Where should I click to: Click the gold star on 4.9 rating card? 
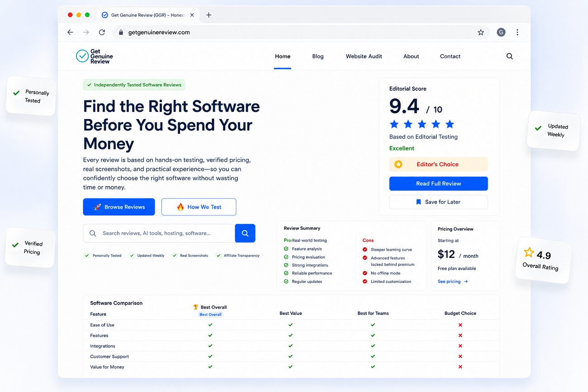point(529,252)
